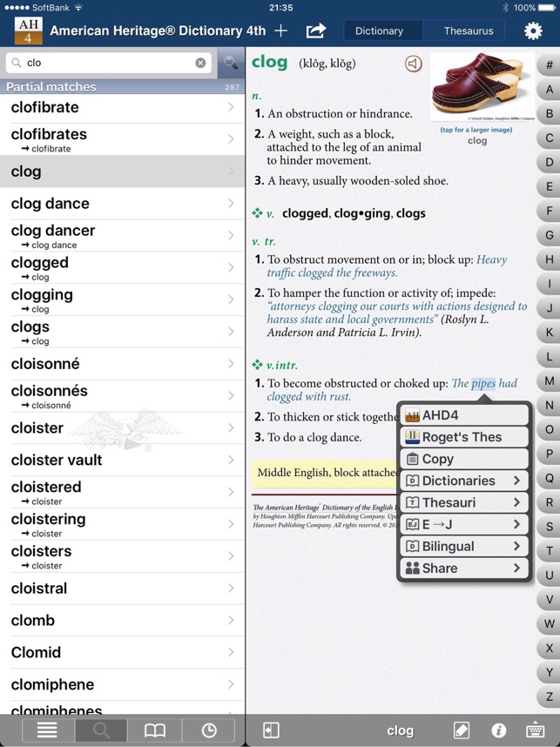Select cloister vault in the list
The width and height of the screenshot is (560, 747).
122,461
